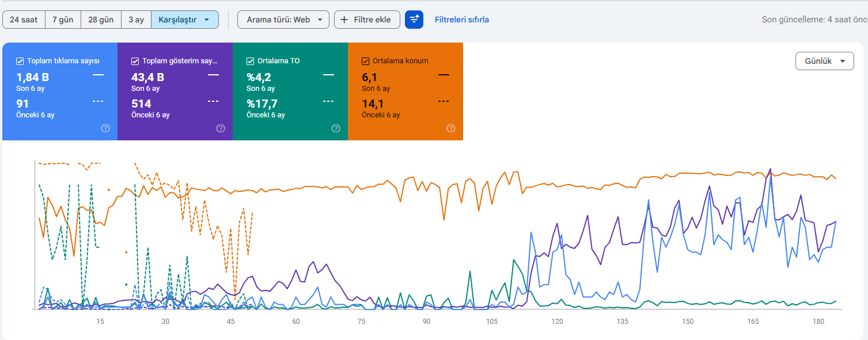The image size is (868, 340).
Task: Click the chart at day 120 marker
Action: (x=557, y=320)
